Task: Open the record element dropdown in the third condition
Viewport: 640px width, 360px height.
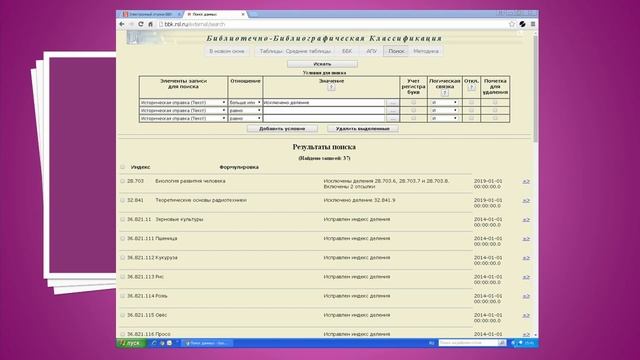Action: (x=183, y=118)
